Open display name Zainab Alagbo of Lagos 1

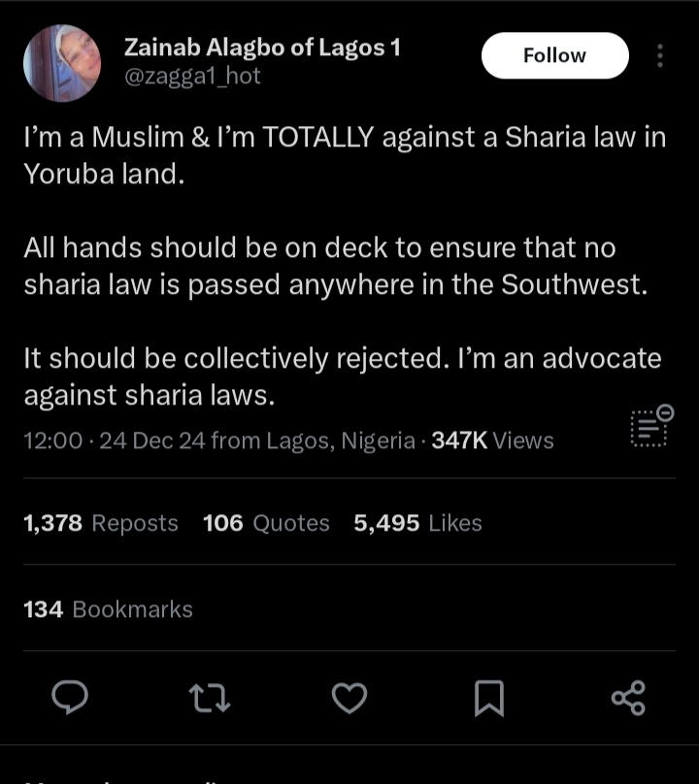pyautogui.click(x=262, y=48)
